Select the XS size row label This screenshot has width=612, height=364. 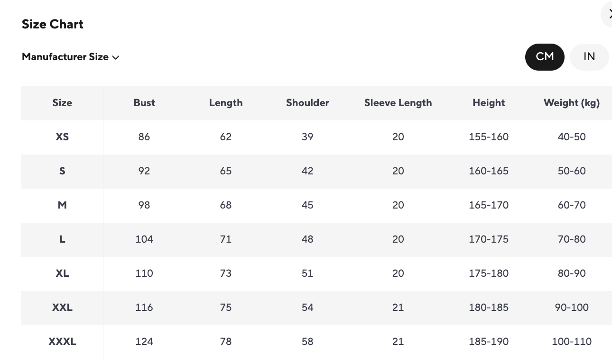pos(62,137)
